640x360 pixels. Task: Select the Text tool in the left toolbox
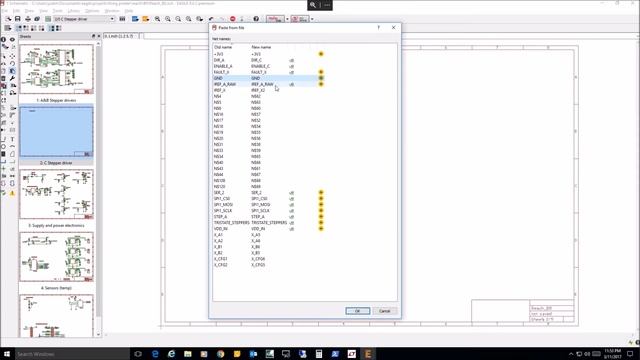tap(12, 139)
